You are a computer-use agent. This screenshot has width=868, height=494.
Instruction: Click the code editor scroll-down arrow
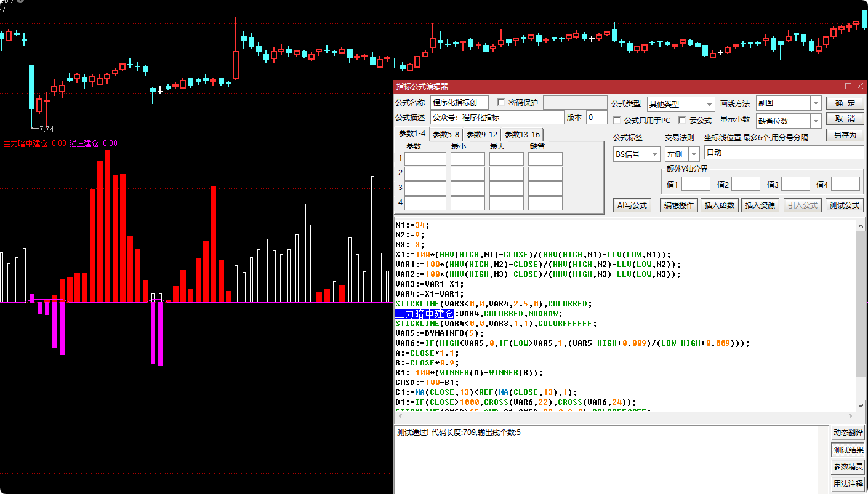coord(860,405)
